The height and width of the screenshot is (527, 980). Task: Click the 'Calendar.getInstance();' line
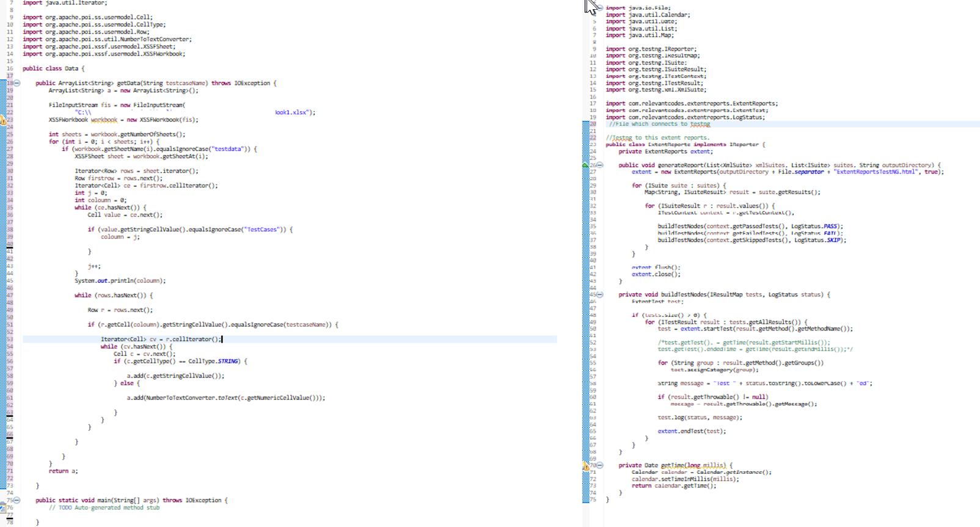701,473
